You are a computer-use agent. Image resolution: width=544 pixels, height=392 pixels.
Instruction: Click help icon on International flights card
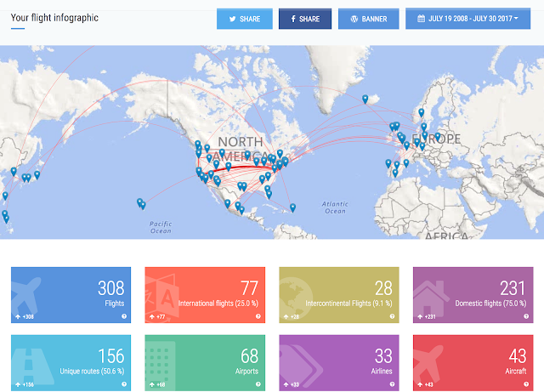[258, 316]
